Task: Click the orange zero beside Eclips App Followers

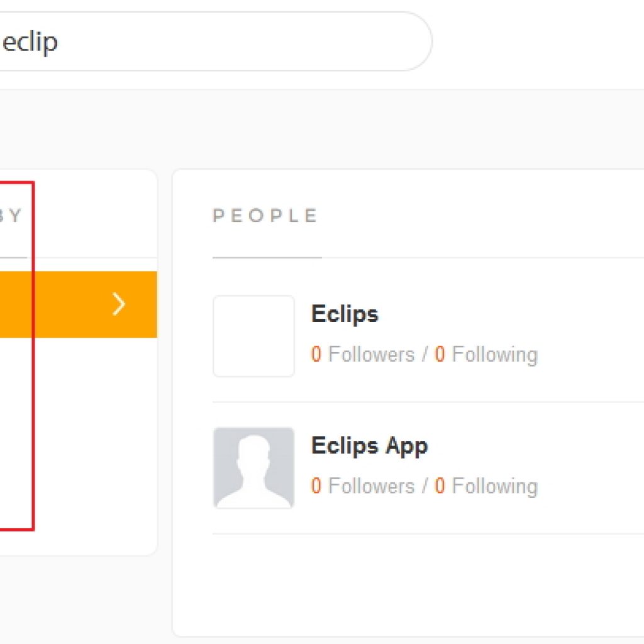Action: pyautogui.click(x=316, y=486)
